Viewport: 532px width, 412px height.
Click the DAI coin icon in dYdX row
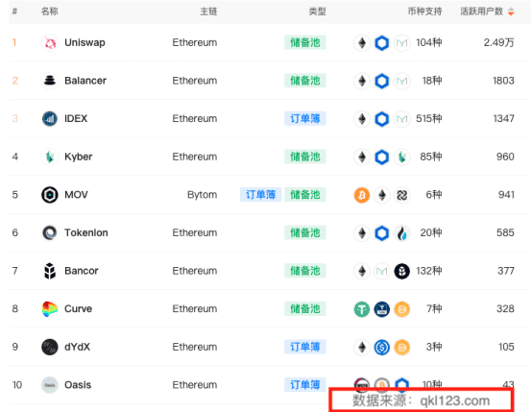click(402, 348)
